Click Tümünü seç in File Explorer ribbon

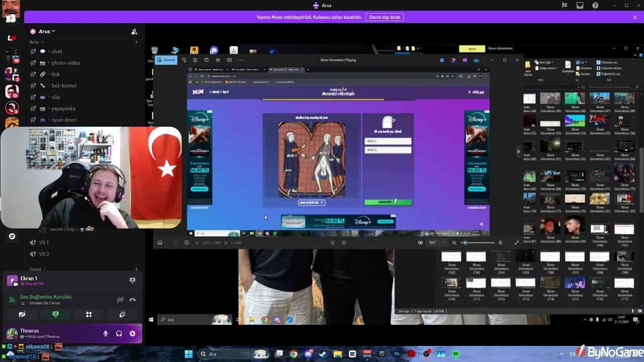[x=607, y=63]
